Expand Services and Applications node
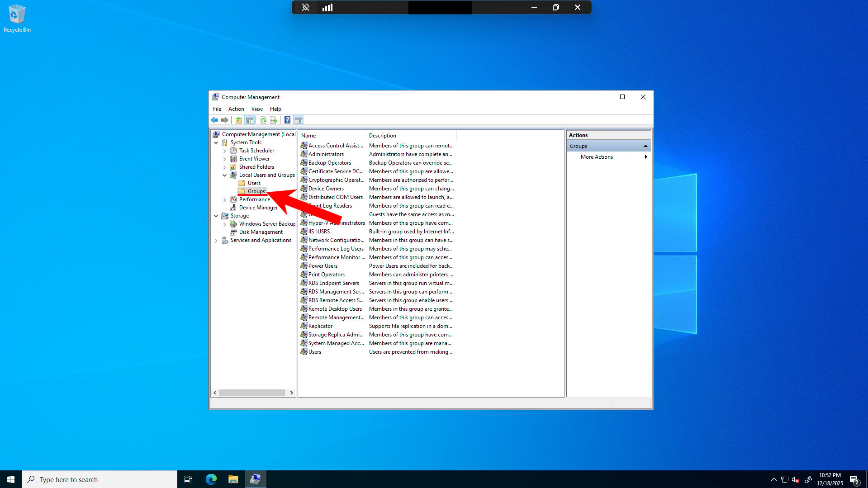The image size is (868, 488). [x=216, y=241]
